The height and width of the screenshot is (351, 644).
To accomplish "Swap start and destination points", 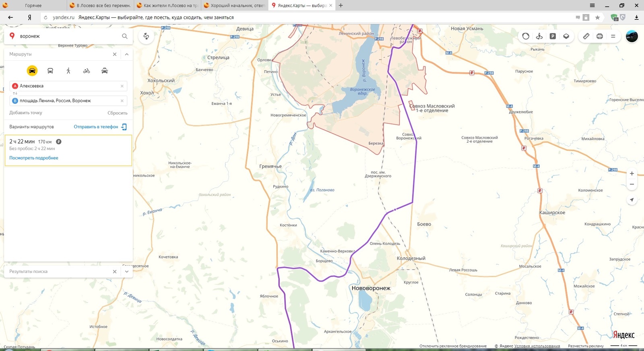I will point(15,93).
